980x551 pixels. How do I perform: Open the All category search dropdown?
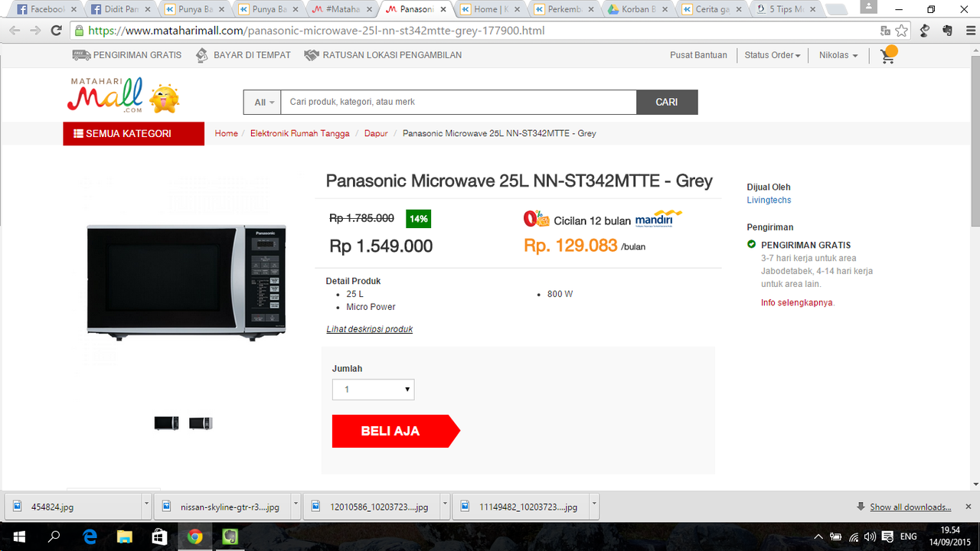point(263,102)
